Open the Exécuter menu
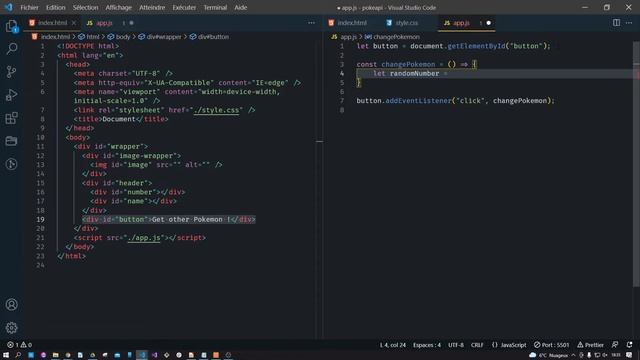 (x=184, y=7)
